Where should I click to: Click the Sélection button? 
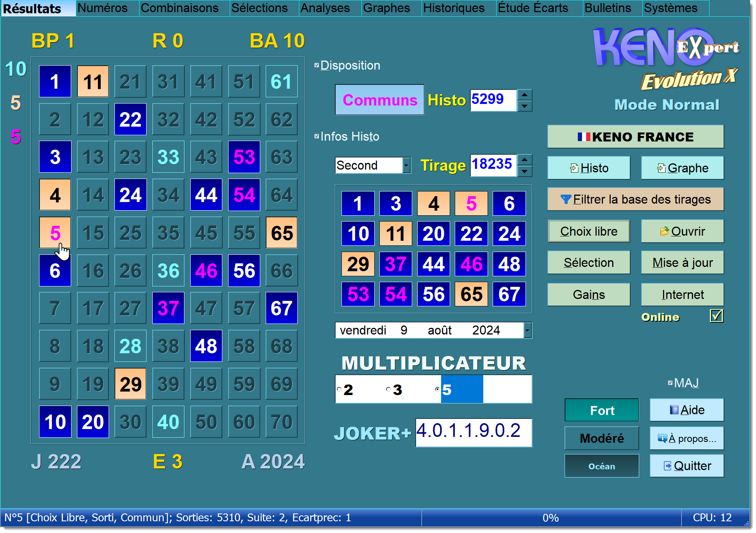(588, 263)
